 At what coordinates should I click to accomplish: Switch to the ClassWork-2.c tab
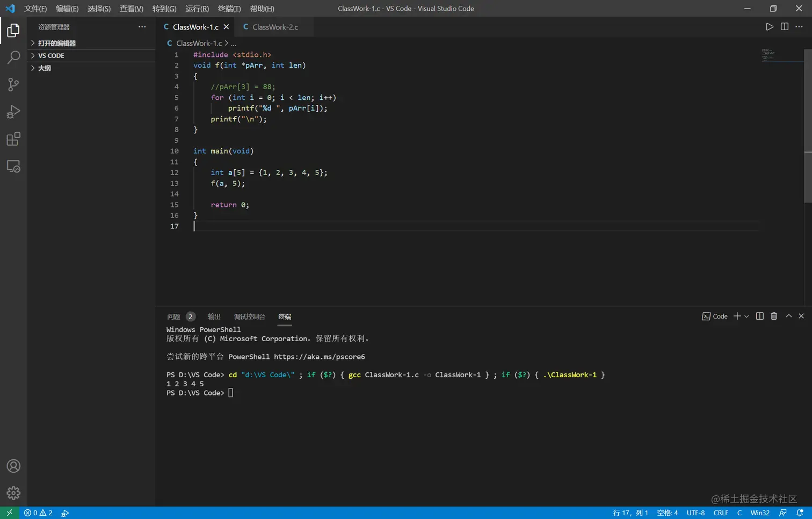274,27
